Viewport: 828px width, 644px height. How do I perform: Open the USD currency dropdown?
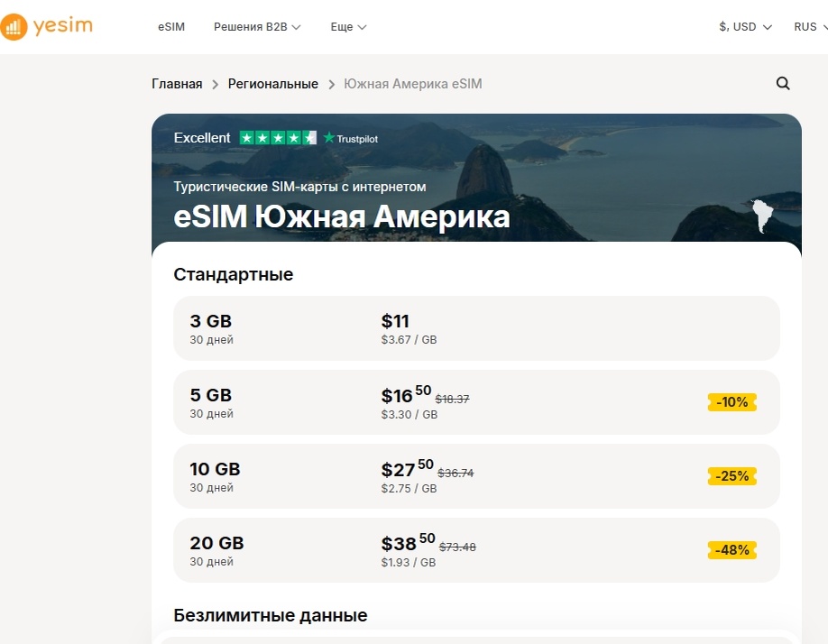744,27
